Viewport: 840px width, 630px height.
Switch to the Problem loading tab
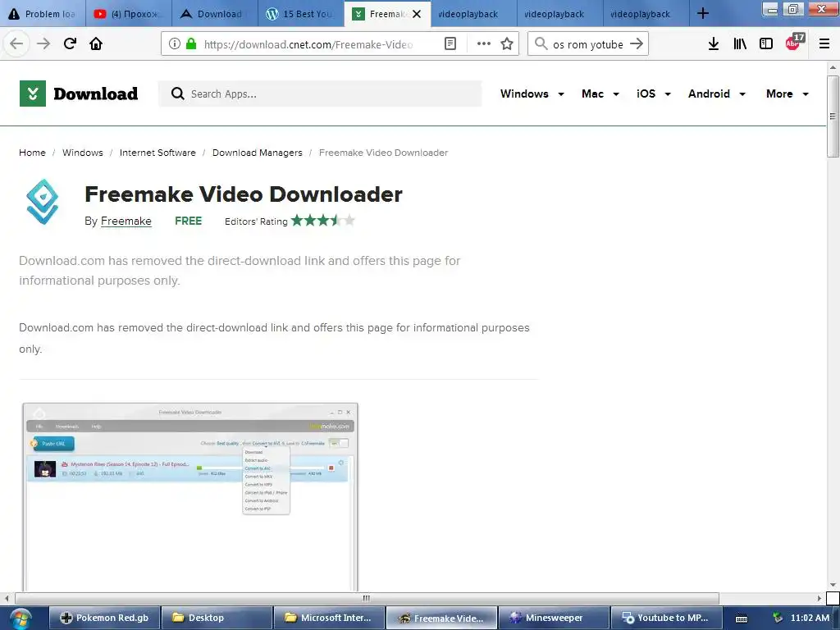[x=43, y=14]
